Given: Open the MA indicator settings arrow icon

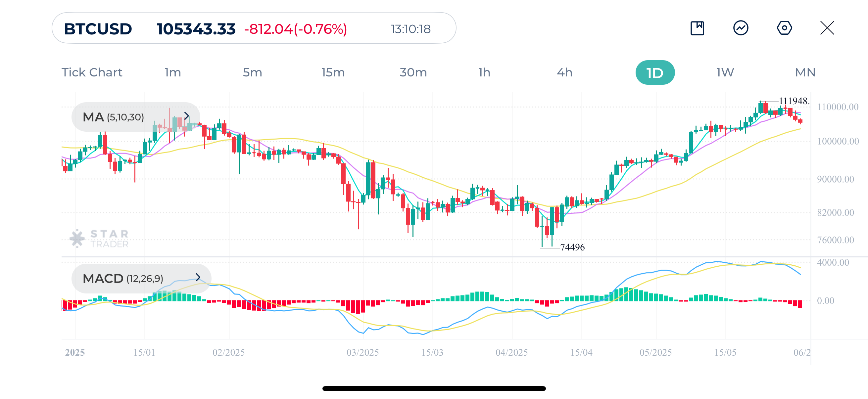Looking at the screenshot, I should 188,116.
